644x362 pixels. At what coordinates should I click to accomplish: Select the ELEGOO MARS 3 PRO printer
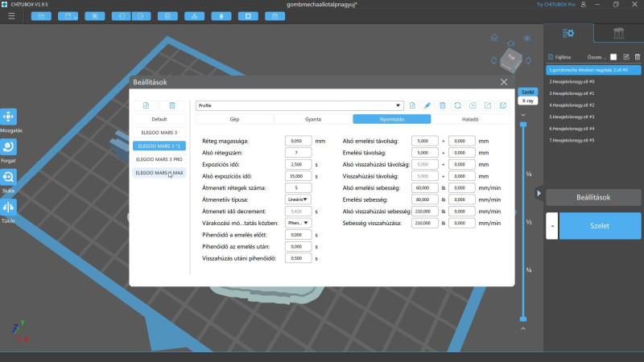click(159, 159)
